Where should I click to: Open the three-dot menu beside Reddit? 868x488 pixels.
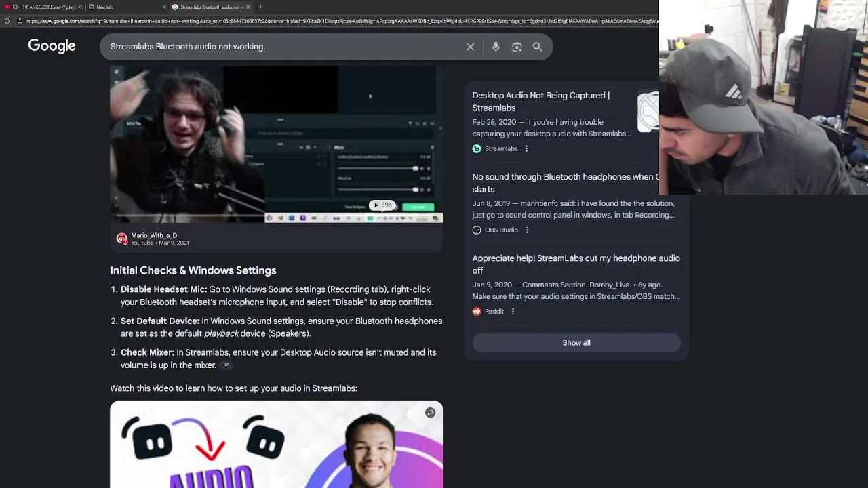tap(513, 311)
